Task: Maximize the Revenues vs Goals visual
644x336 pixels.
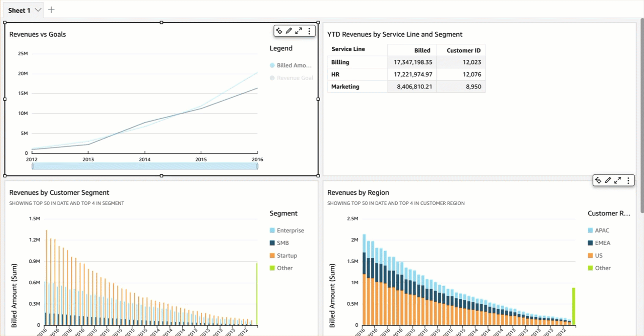Action: click(299, 31)
